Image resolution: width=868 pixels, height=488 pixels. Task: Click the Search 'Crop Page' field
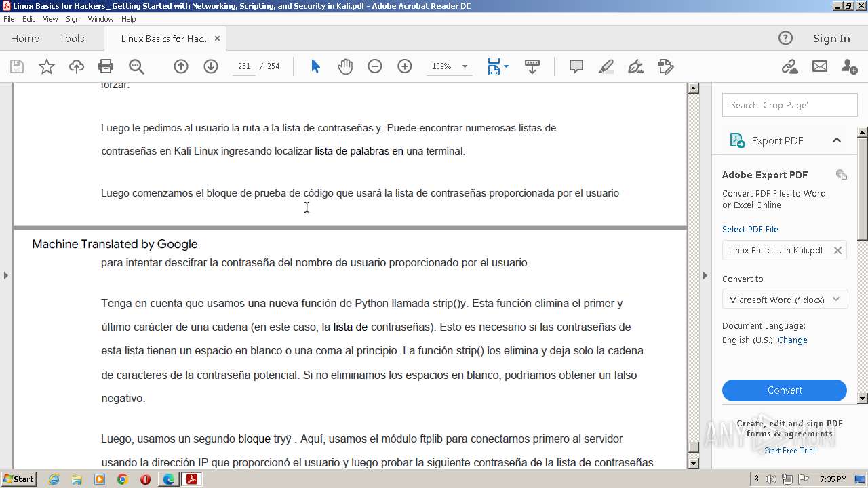790,105
